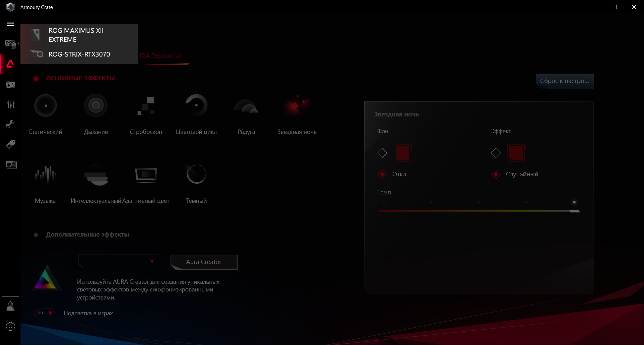Launch the Aura Creator button

click(204, 262)
